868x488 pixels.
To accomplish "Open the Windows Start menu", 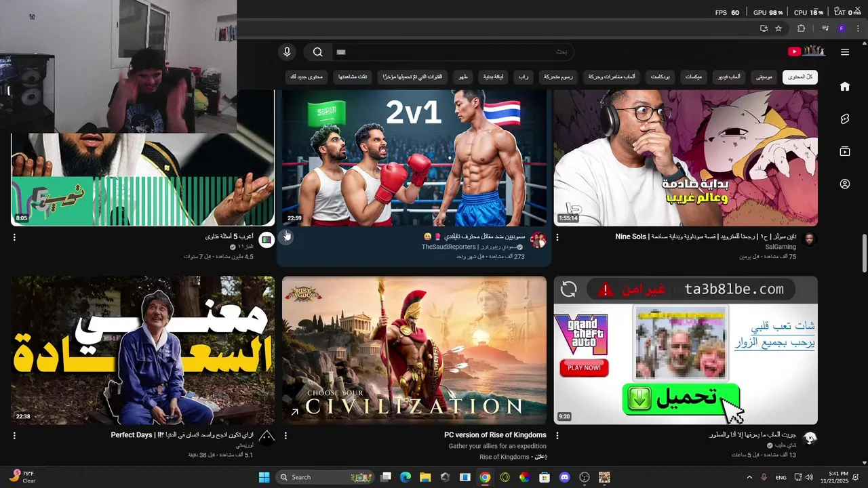I will pyautogui.click(x=264, y=477).
